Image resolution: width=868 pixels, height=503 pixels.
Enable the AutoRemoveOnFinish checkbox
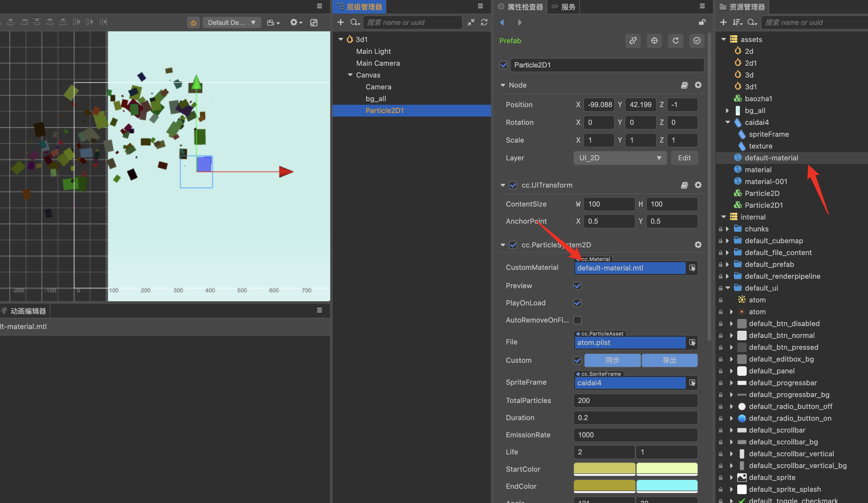[x=578, y=320]
